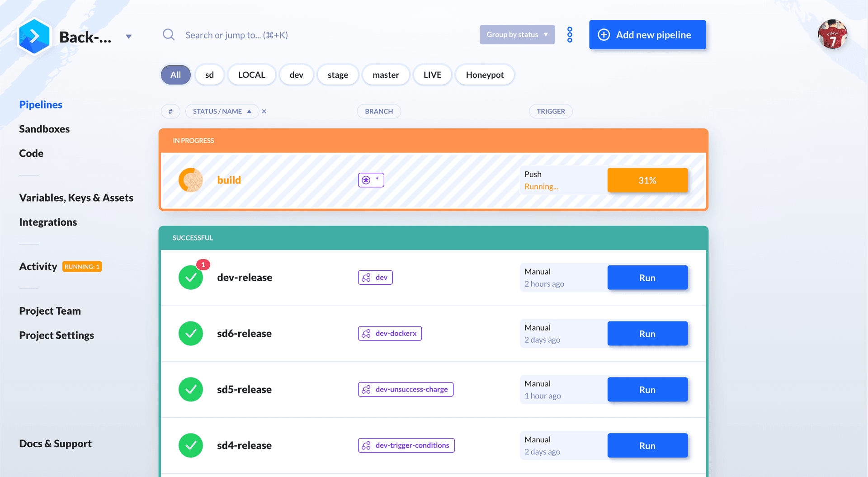Toggle the Honeypot filter pill

[x=485, y=75]
